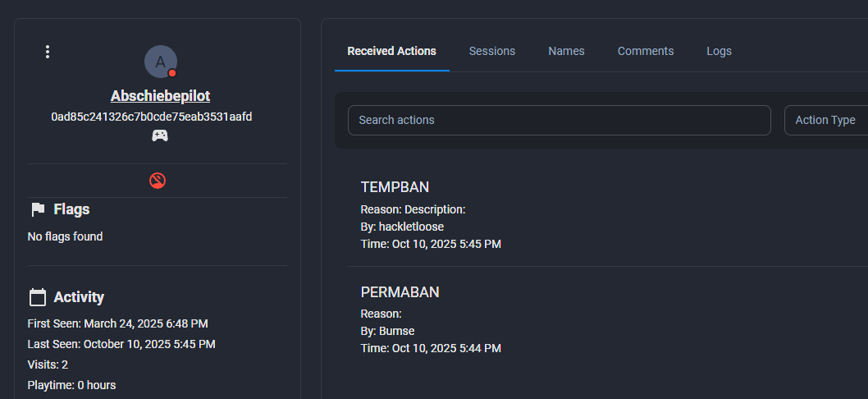Open the three-dot player options menu

pos(48,52)
